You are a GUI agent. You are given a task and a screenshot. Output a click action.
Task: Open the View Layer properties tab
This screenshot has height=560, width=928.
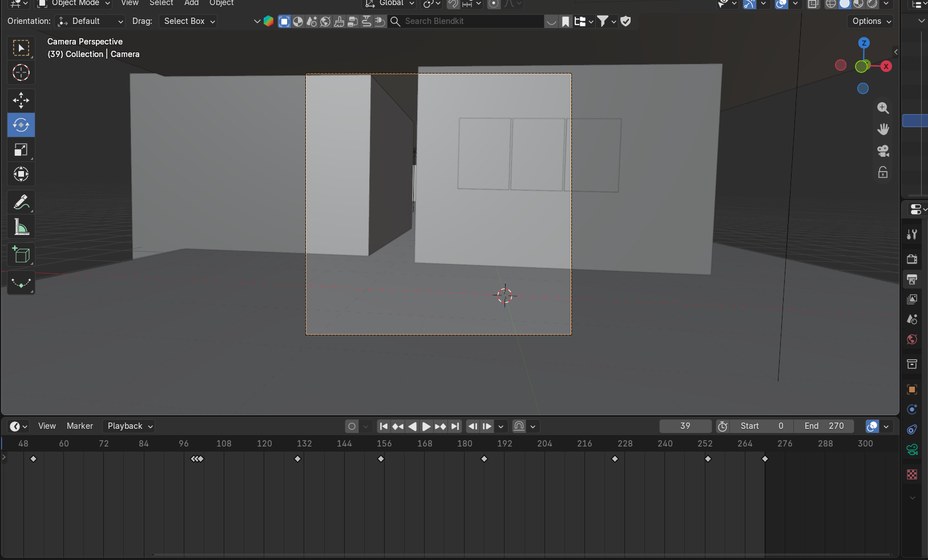click(912, 299)
